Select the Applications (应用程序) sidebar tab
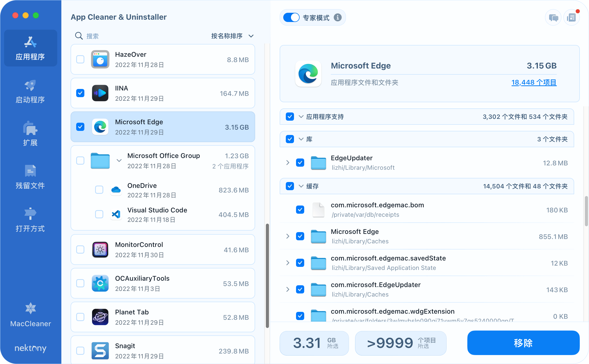 click(30, 49)
